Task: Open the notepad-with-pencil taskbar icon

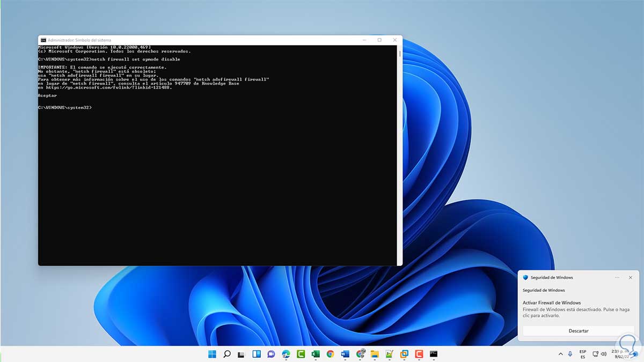Action: pyautogui.click(x=390, y=354)
